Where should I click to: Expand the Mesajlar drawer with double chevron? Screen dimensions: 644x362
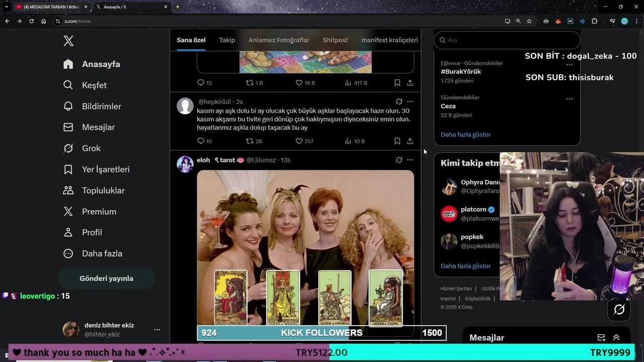pos(616,338)
